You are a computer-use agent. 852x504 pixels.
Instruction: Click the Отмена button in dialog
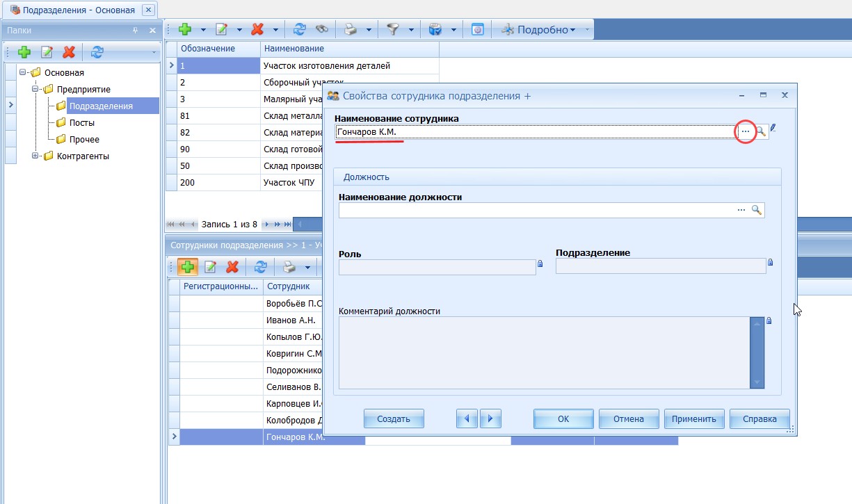pyautogui.click(x=628, y=419)
